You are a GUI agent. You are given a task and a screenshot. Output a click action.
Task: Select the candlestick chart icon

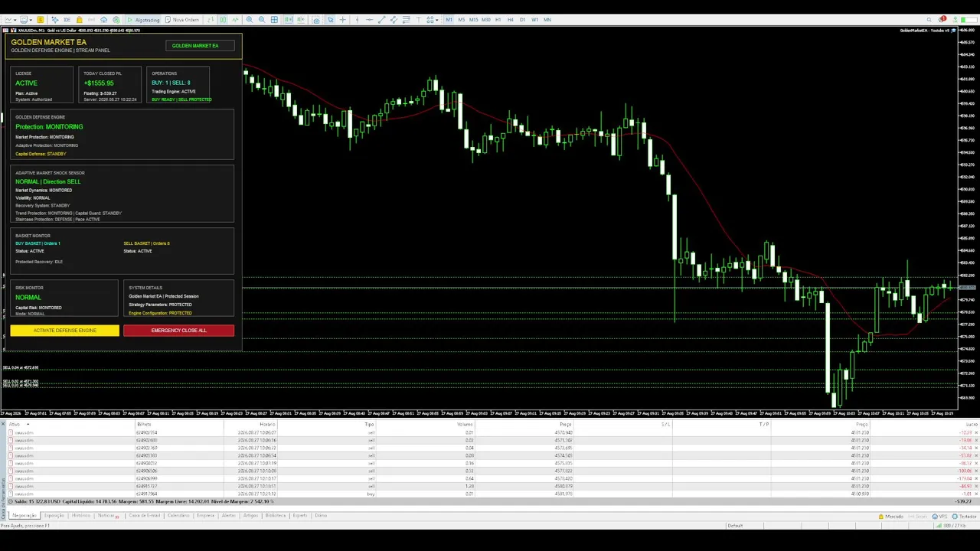[x=223, y=20]
